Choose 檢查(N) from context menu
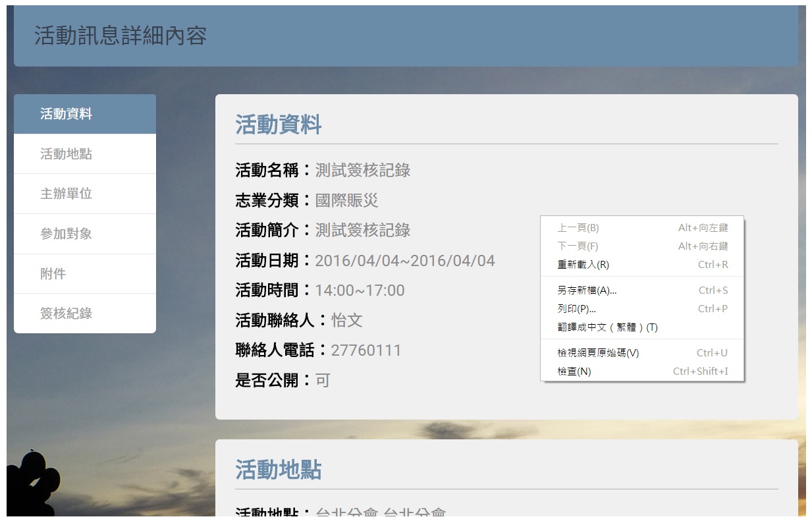812x523 pixels. [x=642, y=372]
